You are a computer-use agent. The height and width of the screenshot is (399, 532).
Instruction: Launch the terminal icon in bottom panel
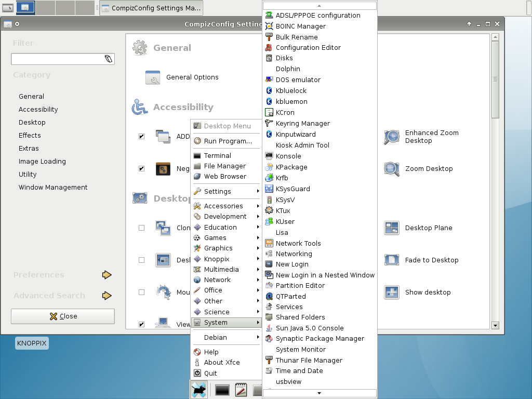(x=222, y=390)
